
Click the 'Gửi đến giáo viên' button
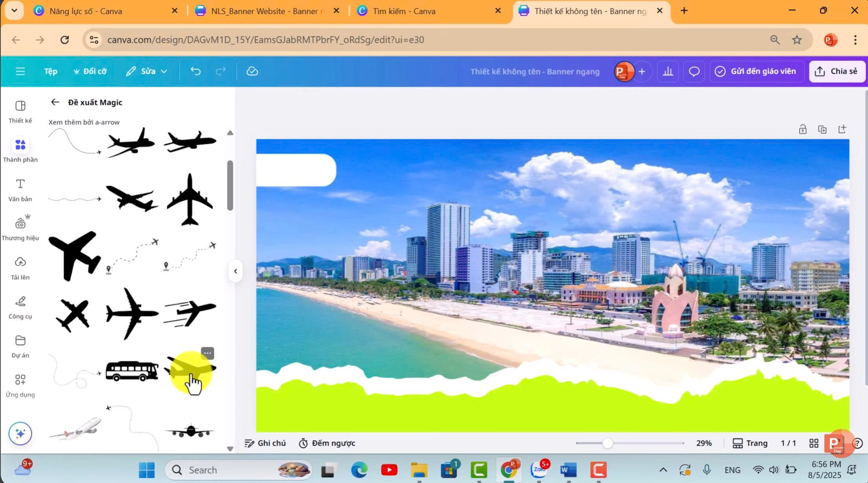click(756, 71)
